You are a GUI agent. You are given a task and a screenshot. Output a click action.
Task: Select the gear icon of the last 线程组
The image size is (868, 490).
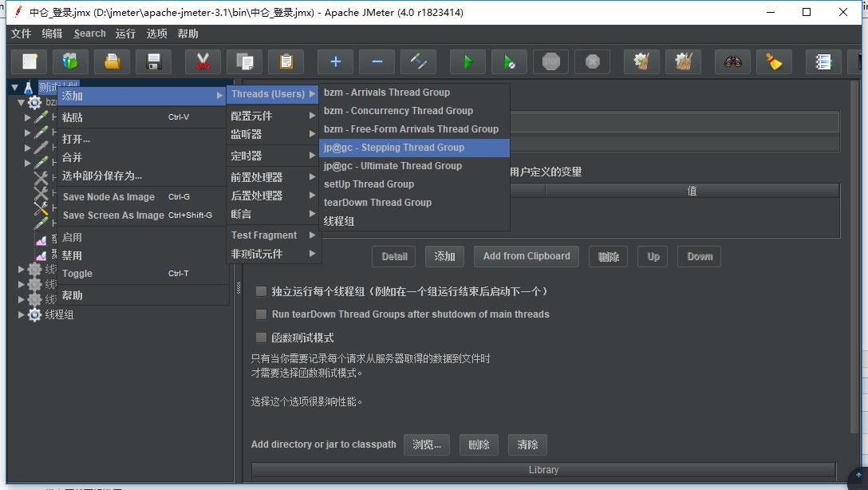click(35, 314)
